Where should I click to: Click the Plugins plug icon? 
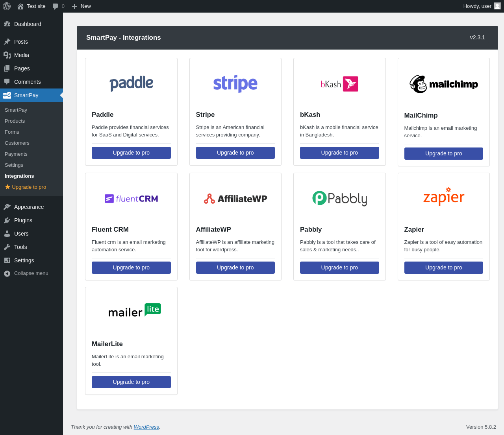7,220
